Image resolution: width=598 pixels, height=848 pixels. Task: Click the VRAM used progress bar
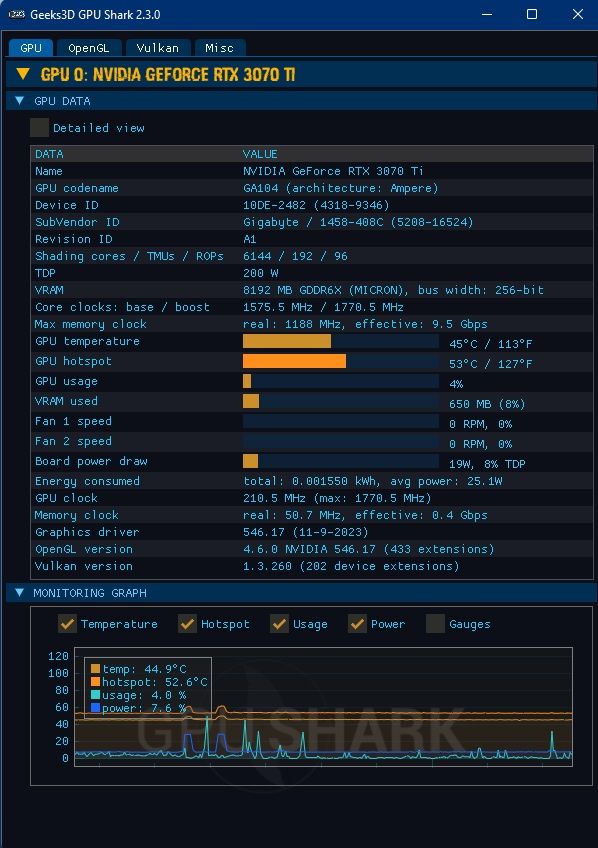341,401
